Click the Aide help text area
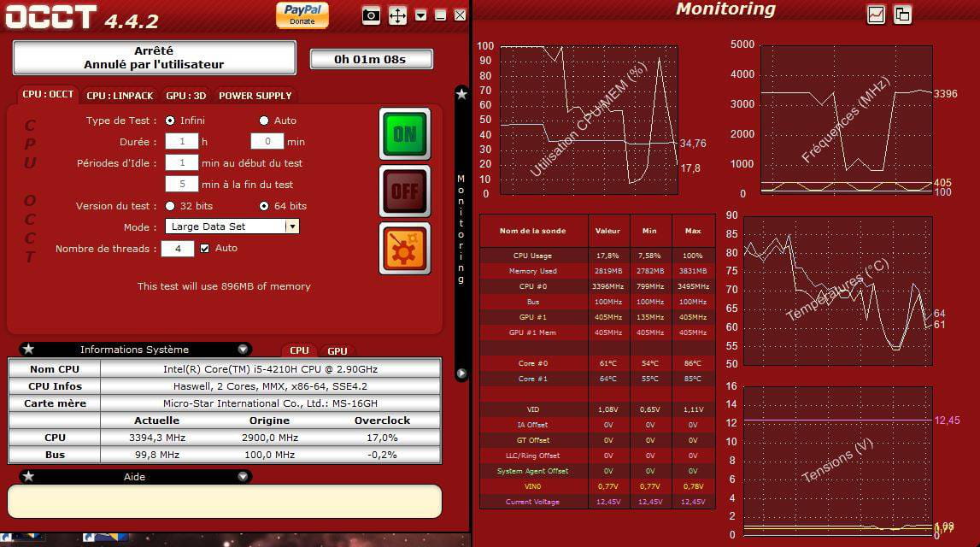Screen dimensions: 980x547 click(225, 502)
